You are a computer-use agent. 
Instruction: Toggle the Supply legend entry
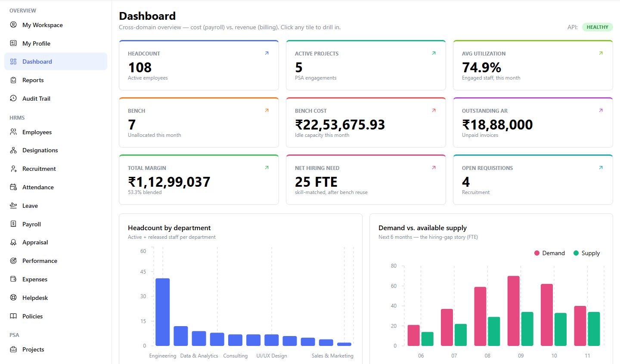pos(586,253)
